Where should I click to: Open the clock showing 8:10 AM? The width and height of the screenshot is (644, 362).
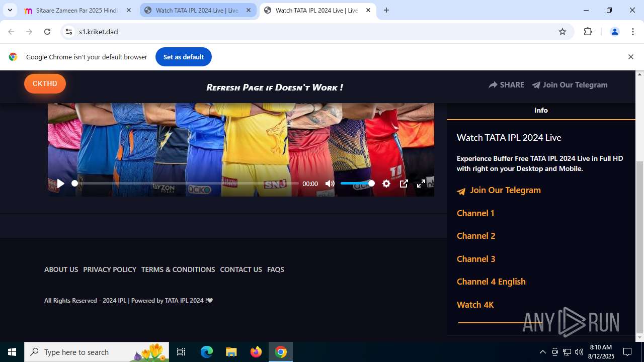(601, 352)
